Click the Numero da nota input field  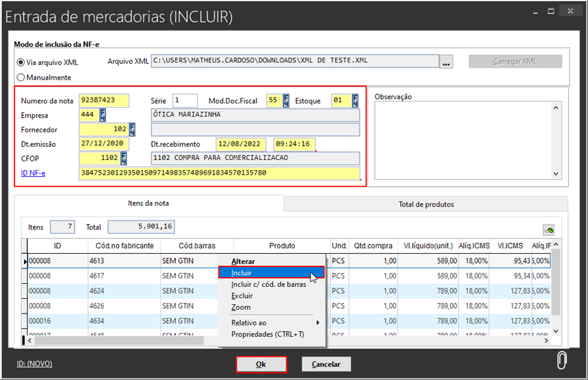[x=104, y=101]
